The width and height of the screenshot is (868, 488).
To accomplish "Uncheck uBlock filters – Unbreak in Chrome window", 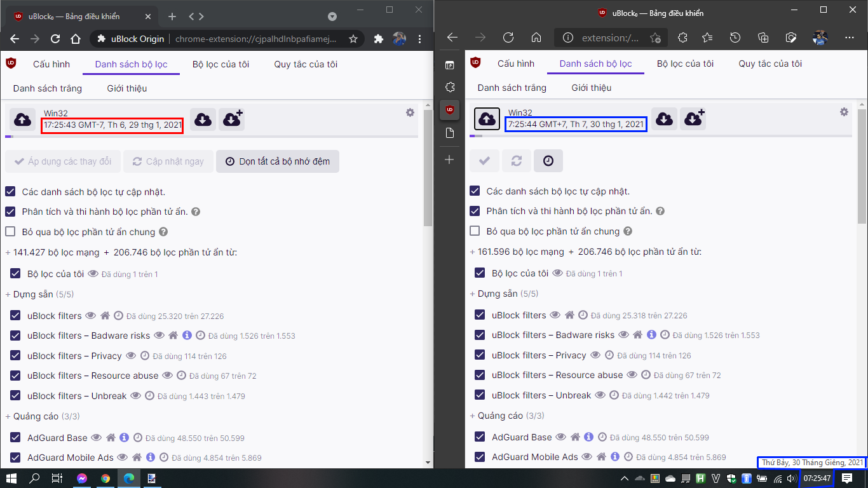I will [15, 396].
